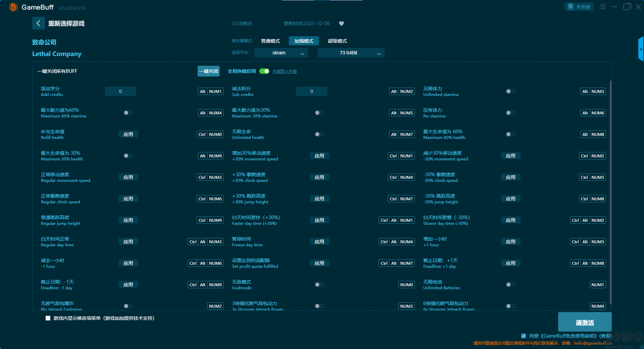This screenshot has height=349, width=644.
Task: Click the Add credits value field
Action: [x=120, y=91]
